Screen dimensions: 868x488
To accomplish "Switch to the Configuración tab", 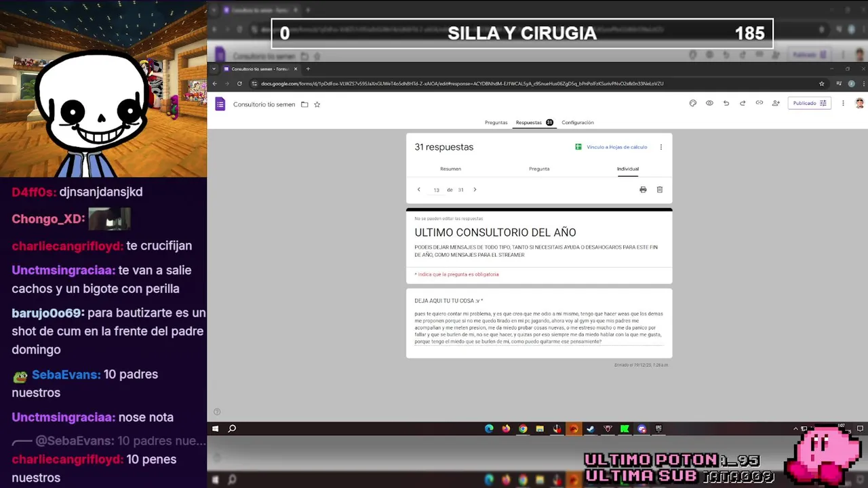I will [x=578, y=123].
